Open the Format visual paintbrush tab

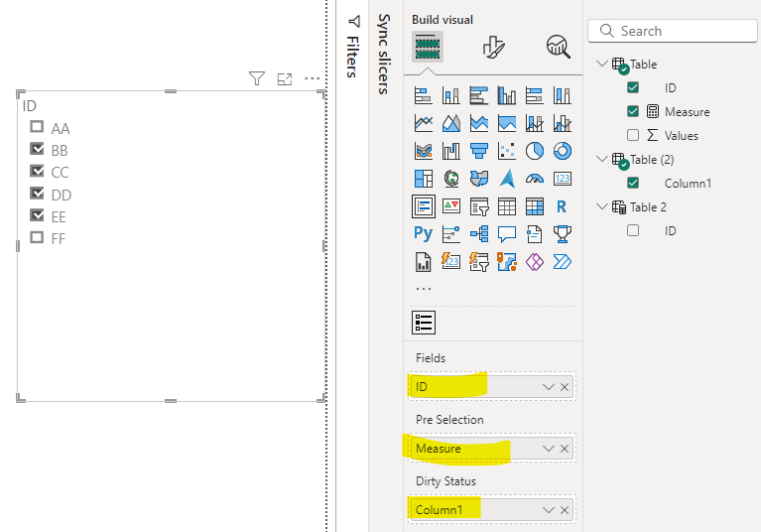click(x=493, y=47)
